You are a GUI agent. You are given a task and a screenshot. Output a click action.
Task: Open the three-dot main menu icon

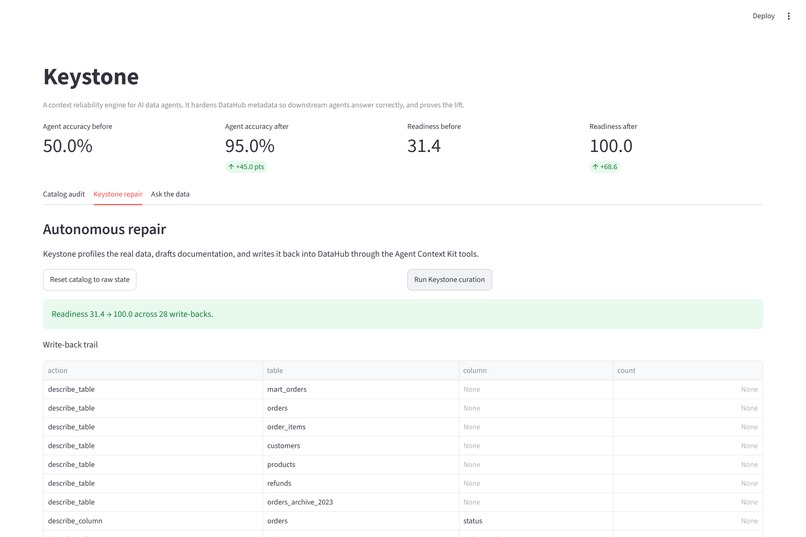[789, 16]
